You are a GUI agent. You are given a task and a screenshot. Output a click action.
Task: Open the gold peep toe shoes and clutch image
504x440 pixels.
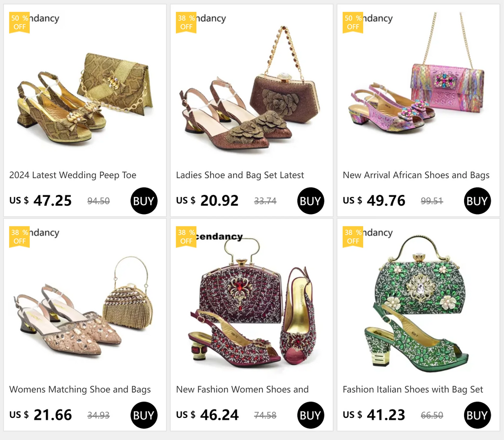pyautogui.click(x=85, y=96)
